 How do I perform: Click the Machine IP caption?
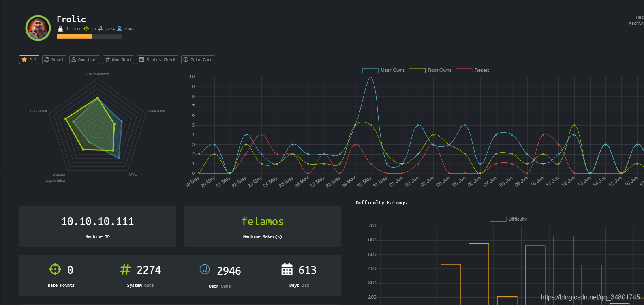98,237
